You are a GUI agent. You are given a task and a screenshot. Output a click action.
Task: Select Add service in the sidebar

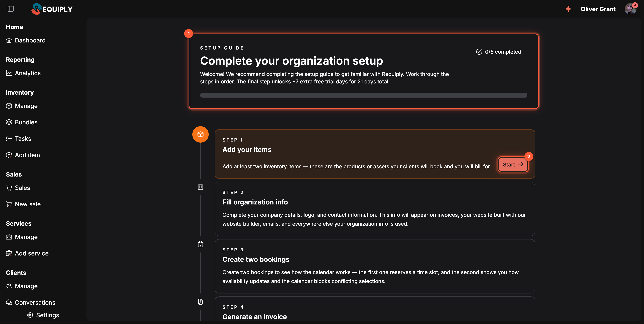[x=27, y=253]
